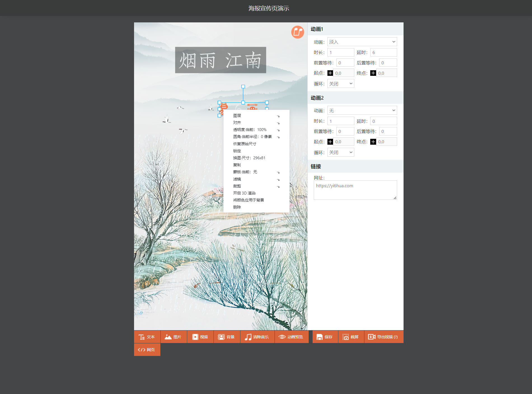Insert a video with 视频 button

(200, 337)
